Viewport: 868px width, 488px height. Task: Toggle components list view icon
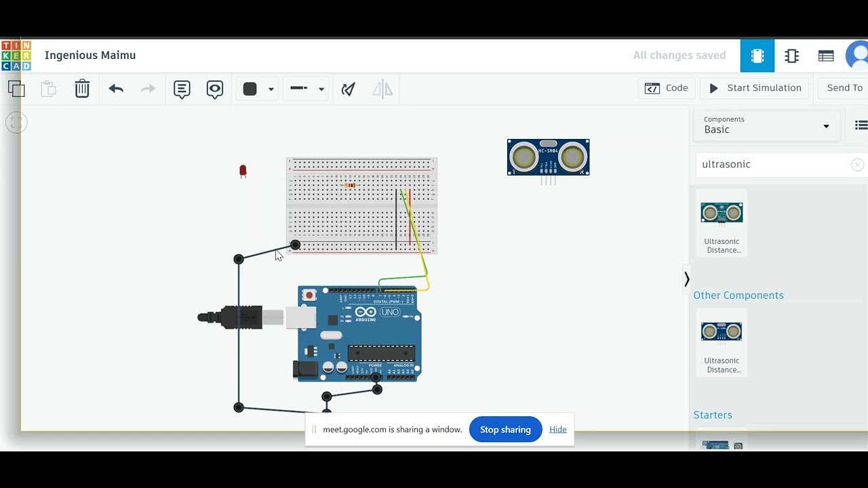point(861,125)
